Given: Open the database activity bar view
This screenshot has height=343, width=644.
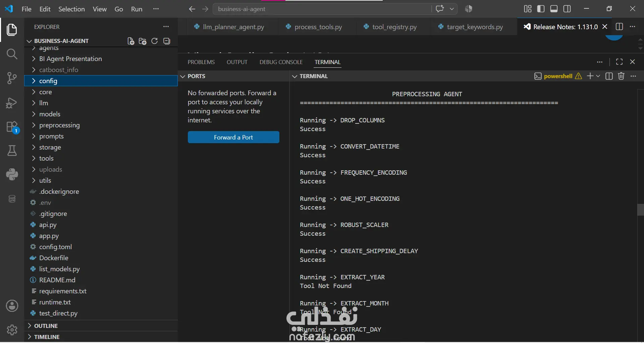Looking at the screenshot, I should 12,199.
